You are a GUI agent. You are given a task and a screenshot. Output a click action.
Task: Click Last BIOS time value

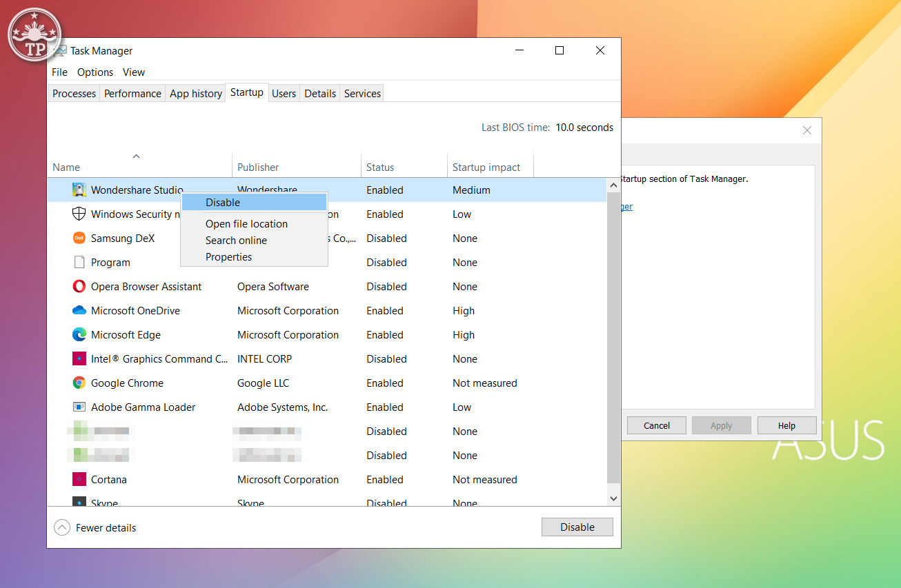[584, 128]
